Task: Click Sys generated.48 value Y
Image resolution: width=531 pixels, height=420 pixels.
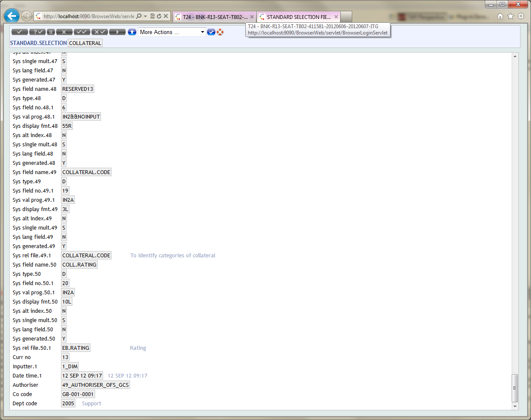Action: click(64, 163)
